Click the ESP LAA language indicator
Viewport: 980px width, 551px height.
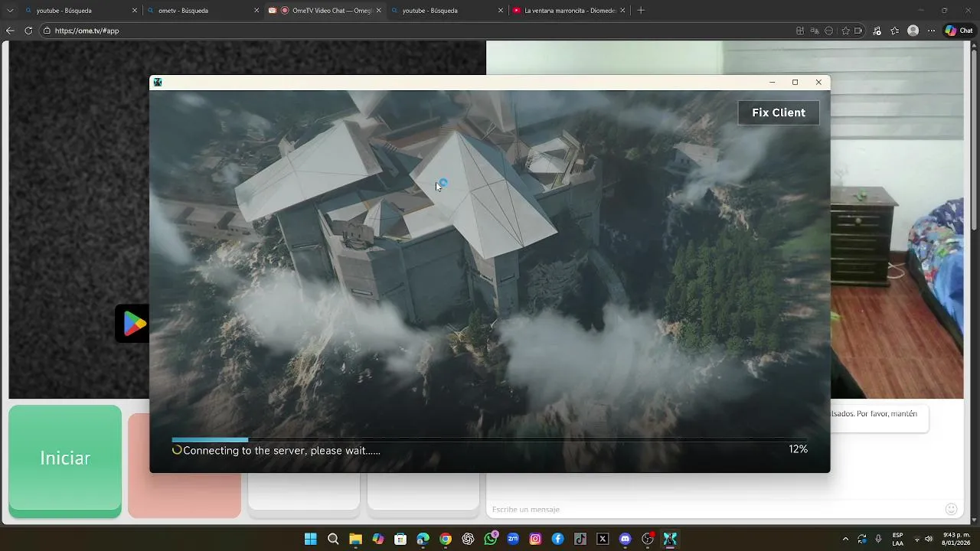tap(897, 539)
